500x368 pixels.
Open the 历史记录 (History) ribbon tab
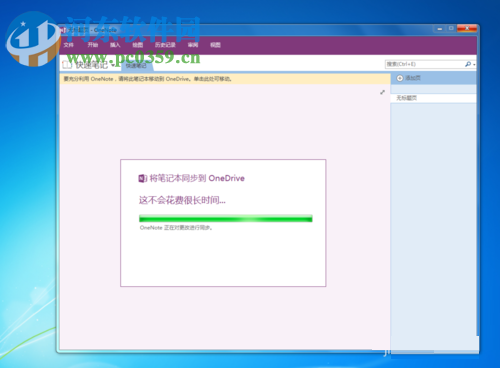point(165,45)
